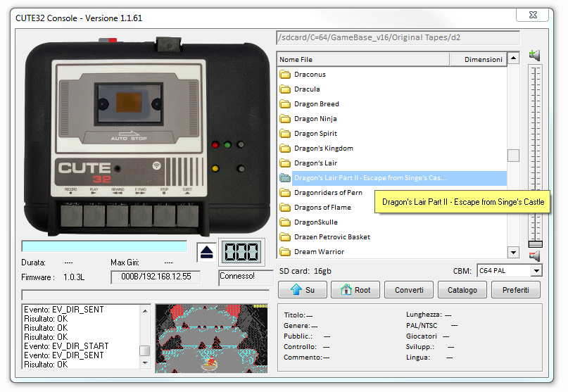The image size is (568, 392).
Task: Select the Dragon Ninja folder icon
Action: (285, 119)
